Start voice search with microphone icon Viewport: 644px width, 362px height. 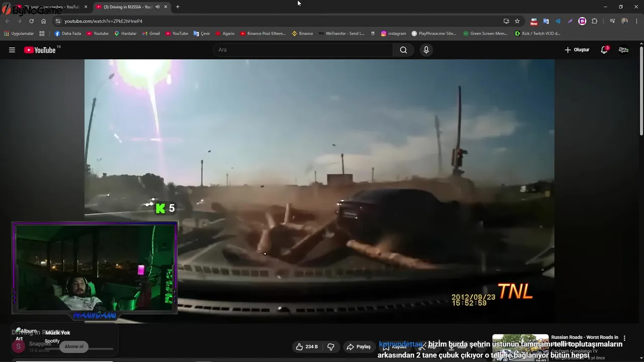tap(426, 50)
